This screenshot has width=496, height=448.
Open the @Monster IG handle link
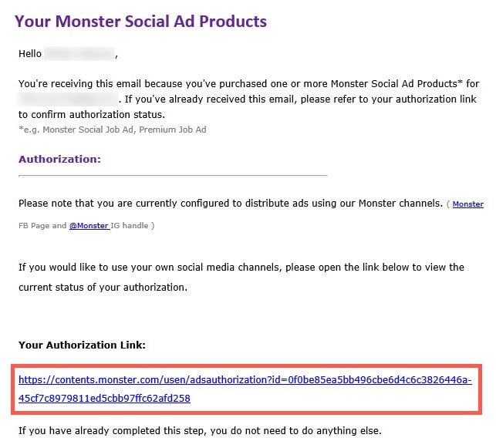click(89, 225)
